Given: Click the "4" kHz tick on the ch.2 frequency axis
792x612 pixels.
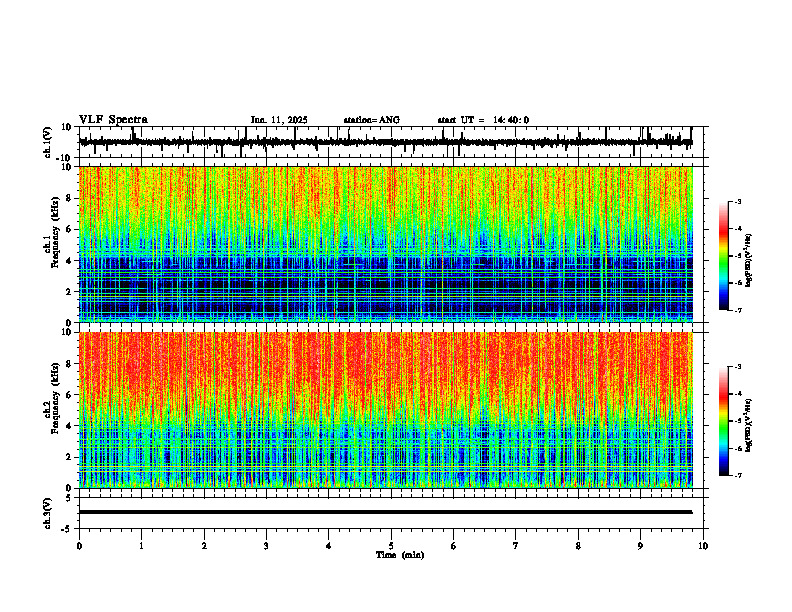Looking at the screenshot, I should [x=71, y=426].
